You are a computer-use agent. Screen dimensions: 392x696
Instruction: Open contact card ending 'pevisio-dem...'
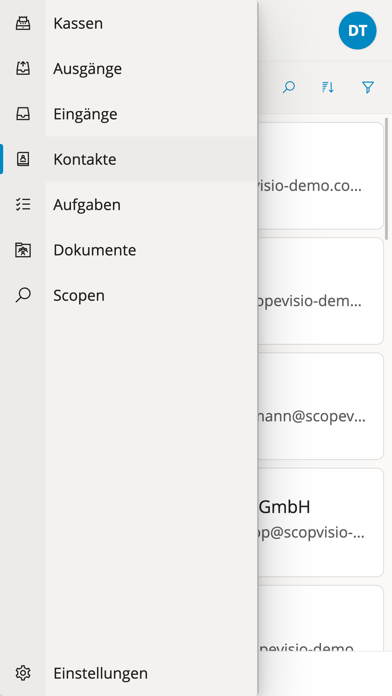pos(320,291)
